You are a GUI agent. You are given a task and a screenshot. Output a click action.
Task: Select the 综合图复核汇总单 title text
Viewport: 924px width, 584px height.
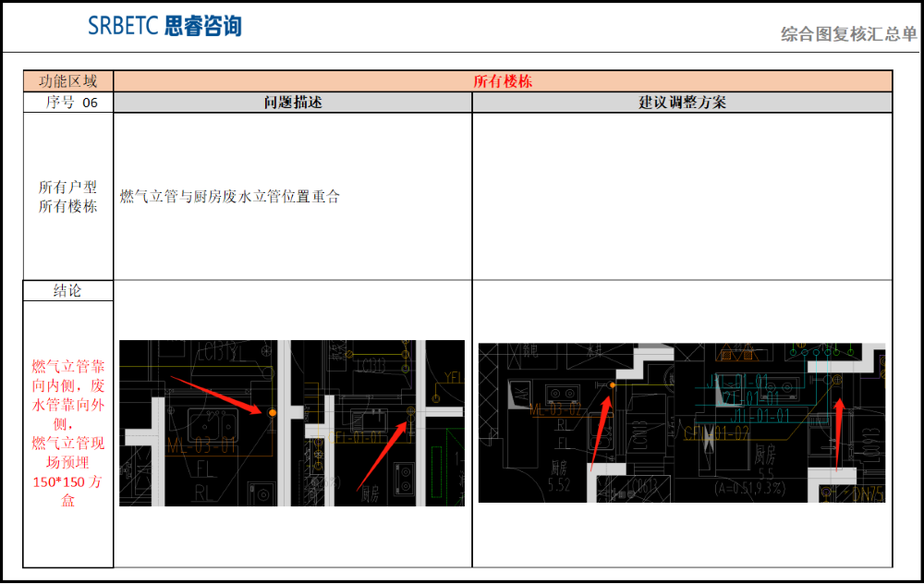point(848,33)
